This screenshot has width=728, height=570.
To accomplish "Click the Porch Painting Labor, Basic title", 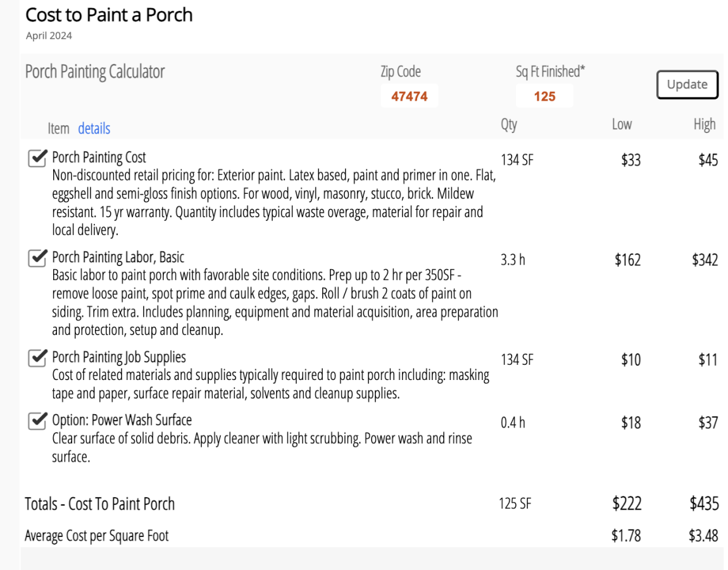I will coord(118,257).
